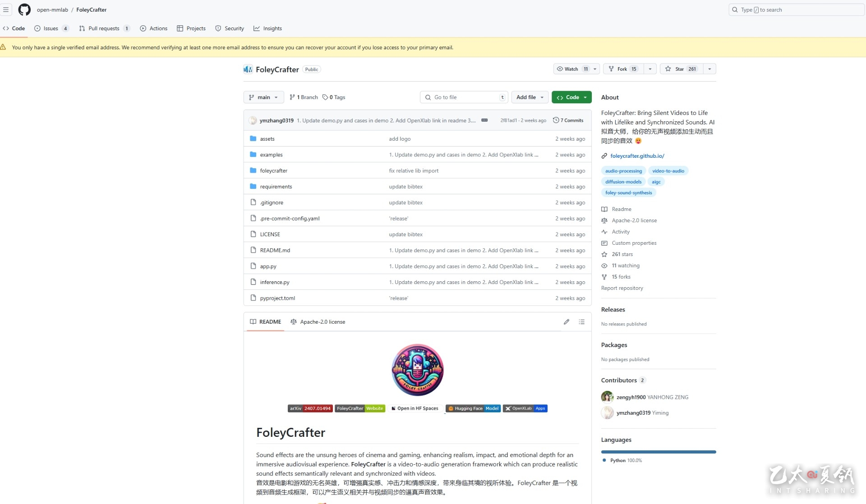Open the .gitignore file
This screenshot has height=504, width=866.
tap(272, 202)
